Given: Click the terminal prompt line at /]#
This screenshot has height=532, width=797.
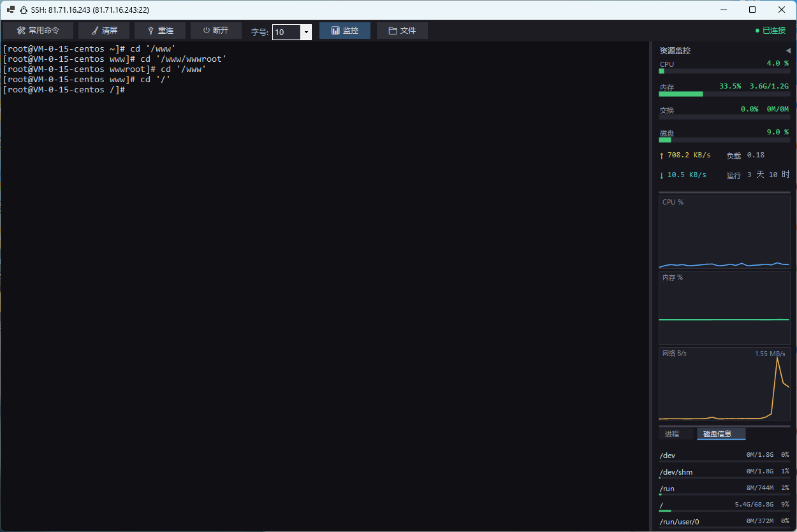Looking at the screenshot, I should coord(64,90).
